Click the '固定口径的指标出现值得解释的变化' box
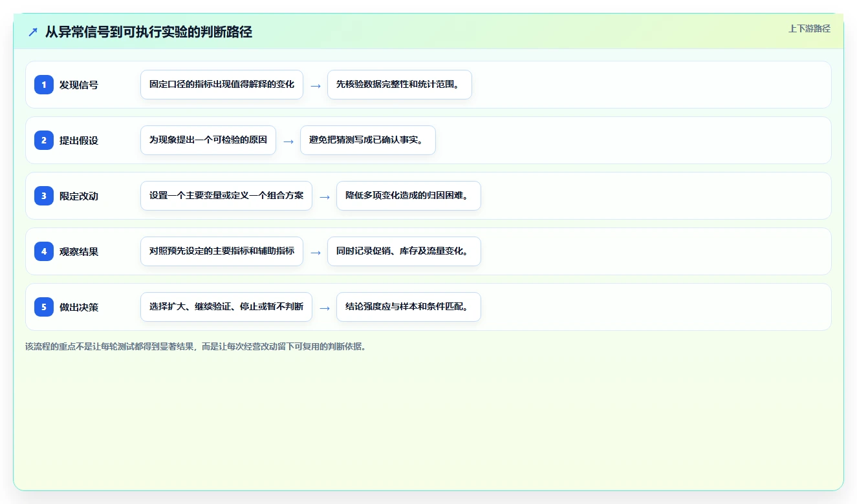Screen dimensions: 857x504 222,85
